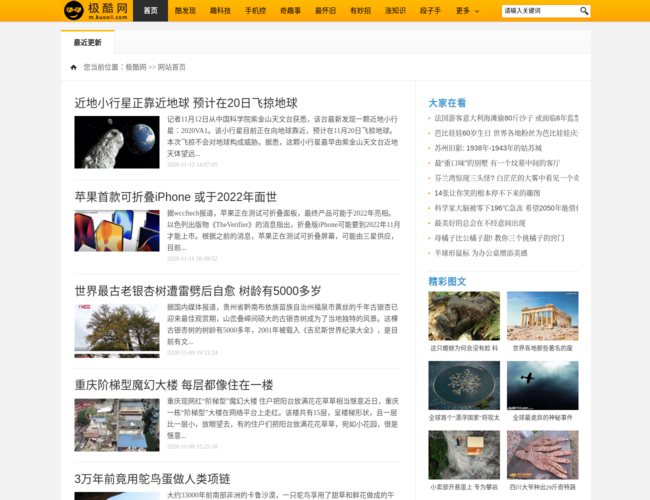Open article 近地小行星正靠近地球 headline

pyautogui.click(x=186, y=103)
